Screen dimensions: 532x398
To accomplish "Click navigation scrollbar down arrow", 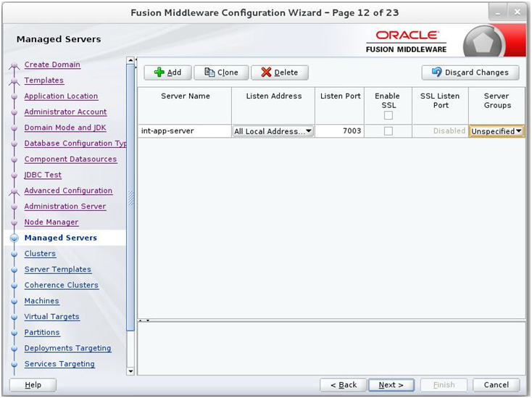I will pos(130,371).
